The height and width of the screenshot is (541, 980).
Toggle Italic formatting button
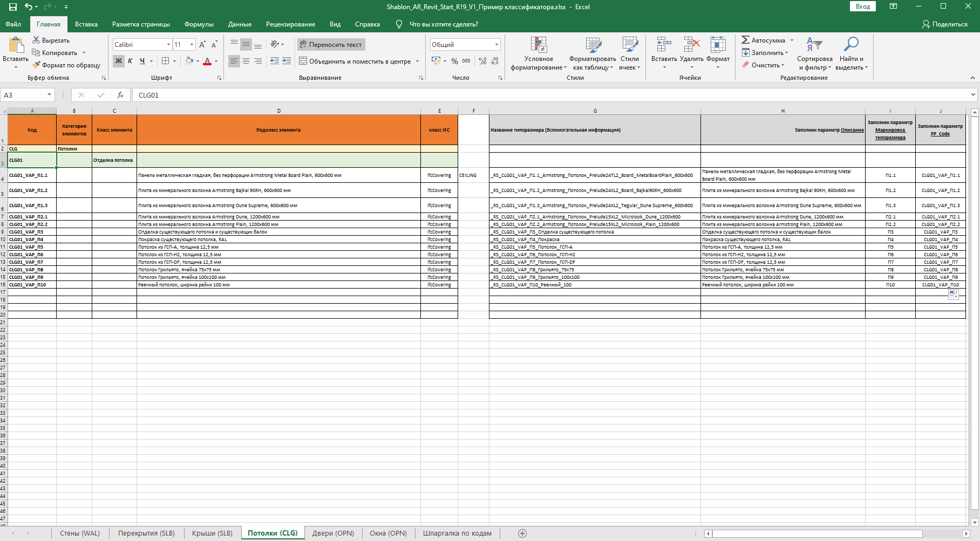click(x=130, y=61)
